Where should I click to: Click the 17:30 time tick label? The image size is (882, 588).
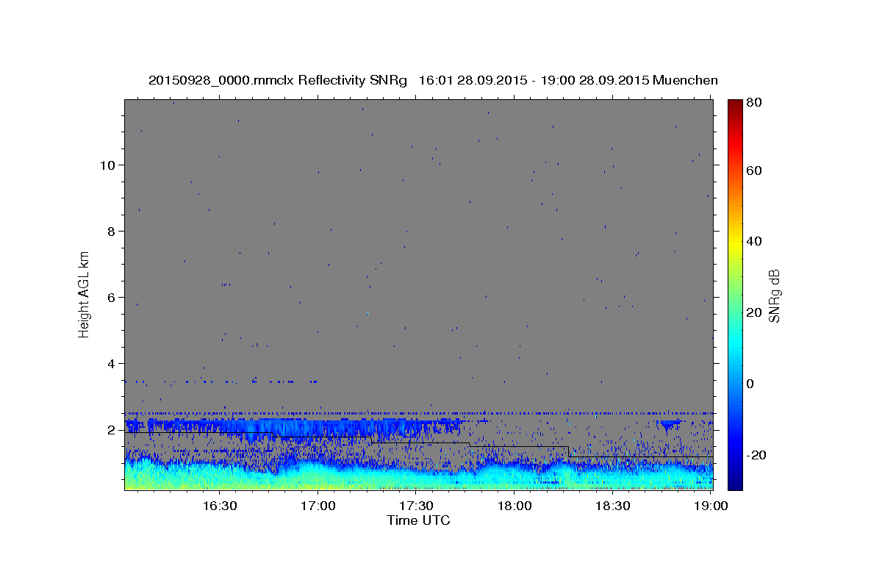[416, 506]
